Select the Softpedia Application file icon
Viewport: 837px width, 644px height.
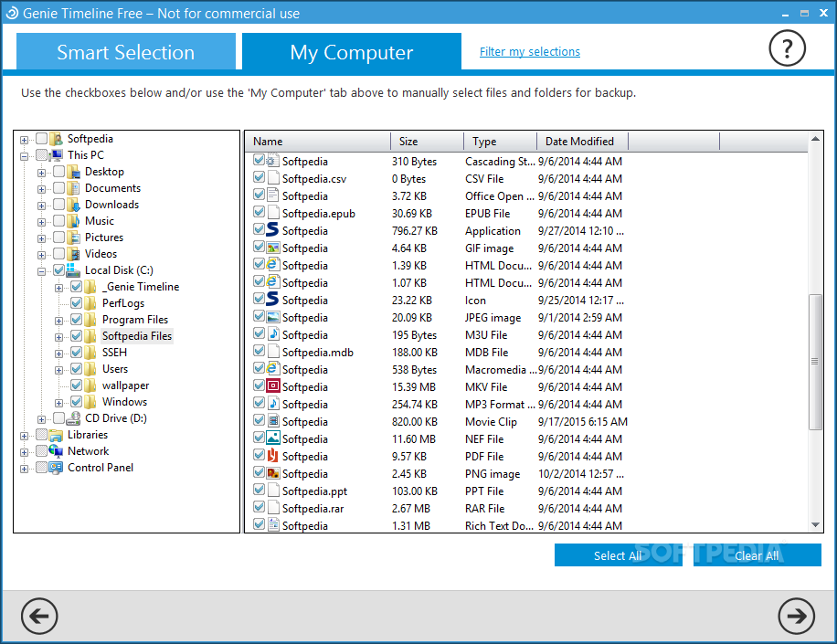pyautogui.click(x=273, y=229)
